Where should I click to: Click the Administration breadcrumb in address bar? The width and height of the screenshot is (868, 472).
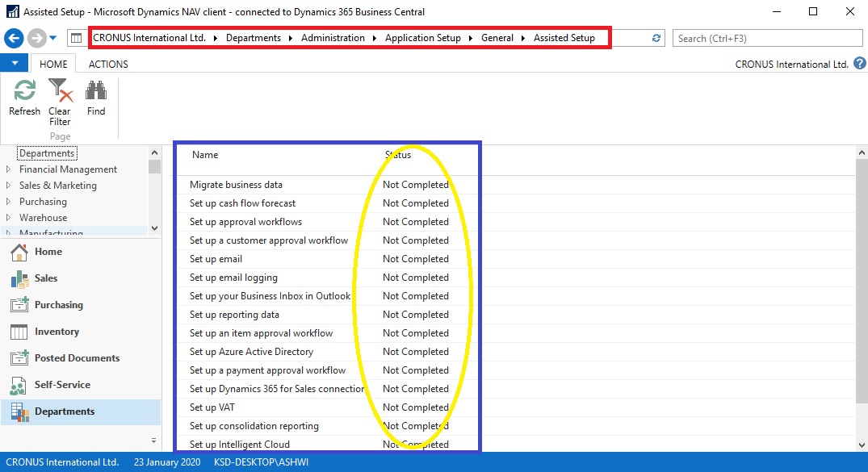pyautogui.click(x=333, y=38)
